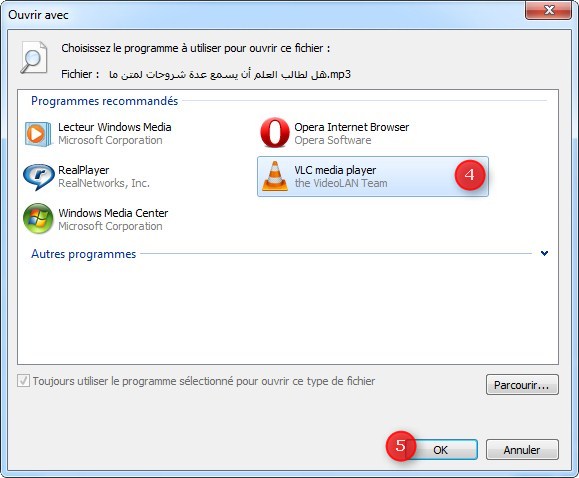Click the 'Programmes recommandés' group header

tap(105, 101)
